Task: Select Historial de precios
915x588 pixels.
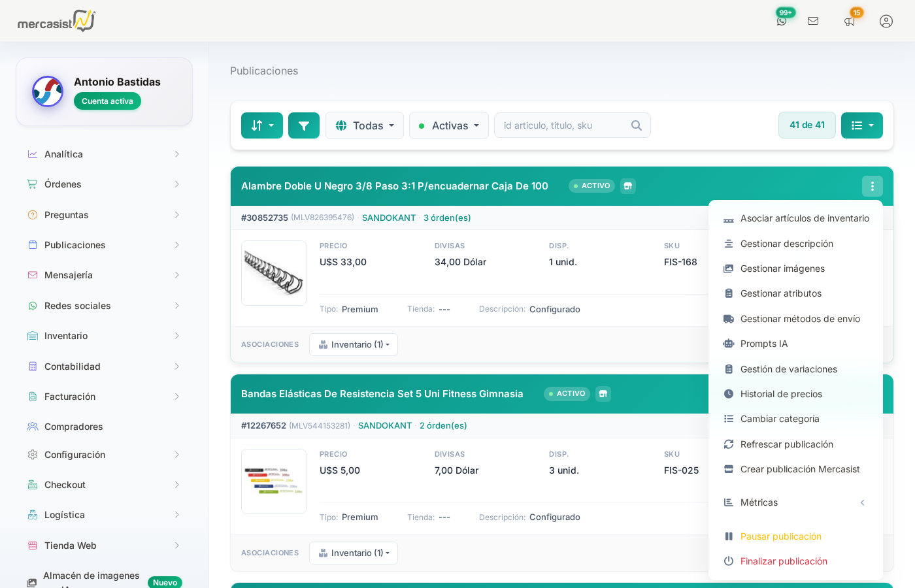Action: (795, 394)
